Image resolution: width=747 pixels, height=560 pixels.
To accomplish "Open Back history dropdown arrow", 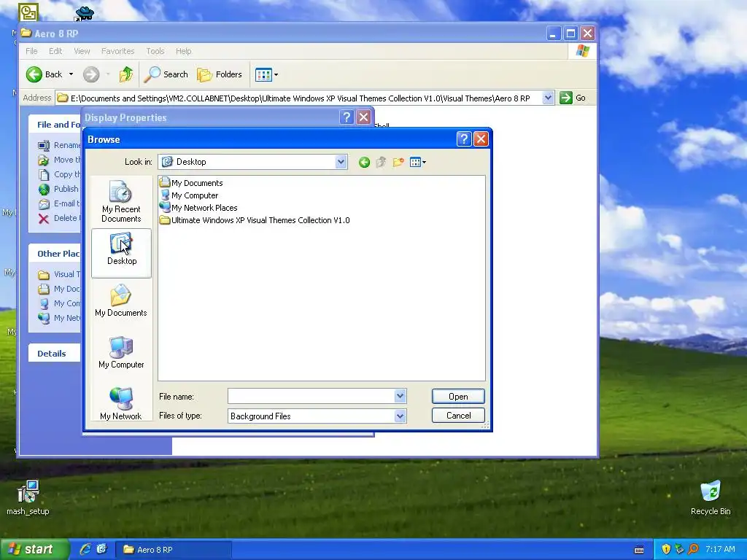I will pos(71,74).
